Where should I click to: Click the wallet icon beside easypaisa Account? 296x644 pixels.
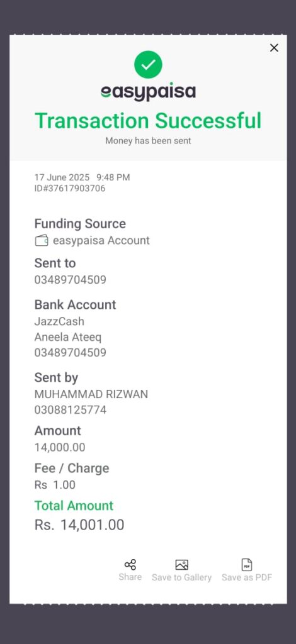tap(42, 240)
